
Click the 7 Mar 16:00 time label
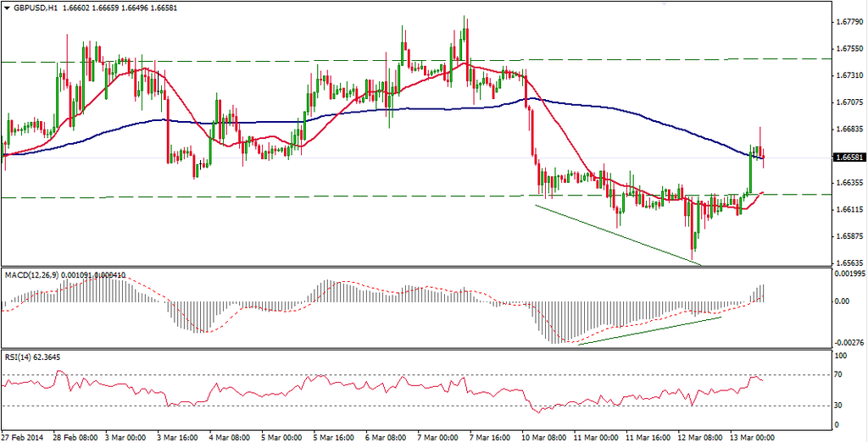(x=492, y=436)
